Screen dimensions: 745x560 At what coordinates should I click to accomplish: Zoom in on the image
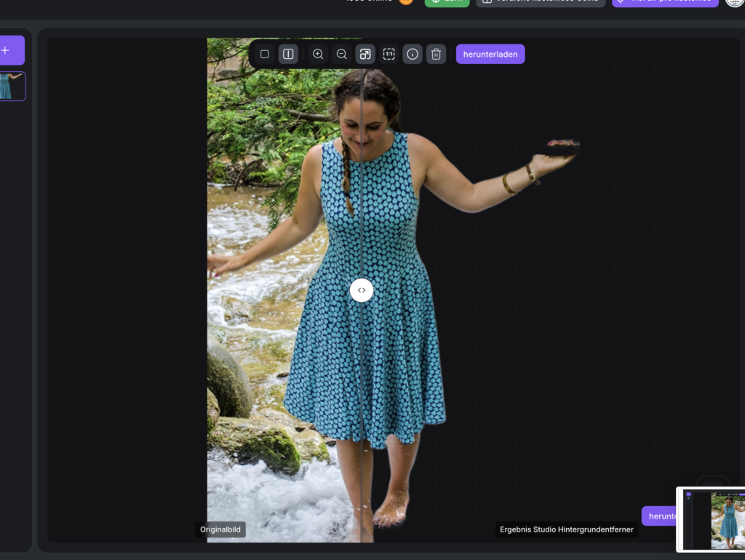coord(318,54)
